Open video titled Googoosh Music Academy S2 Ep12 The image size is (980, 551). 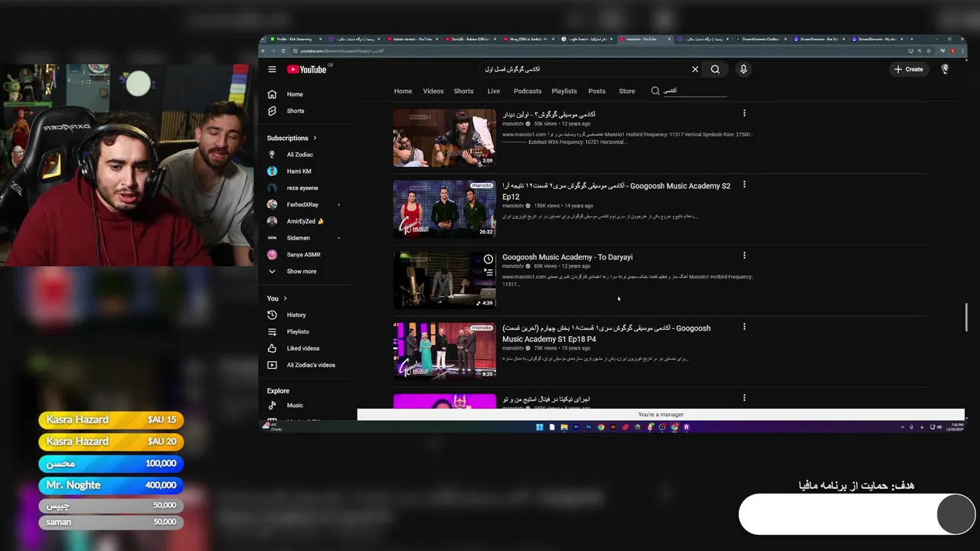point(616,191)
